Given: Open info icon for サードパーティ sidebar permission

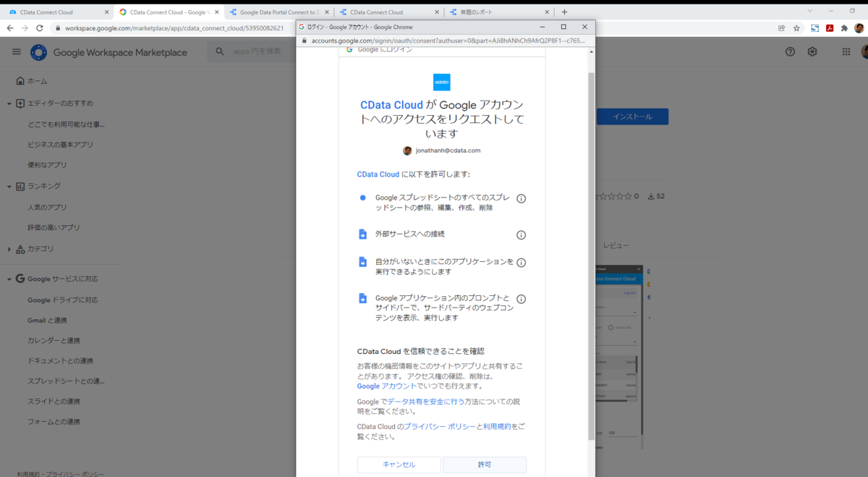Looking at the screenshot, I should coord(521,299).
